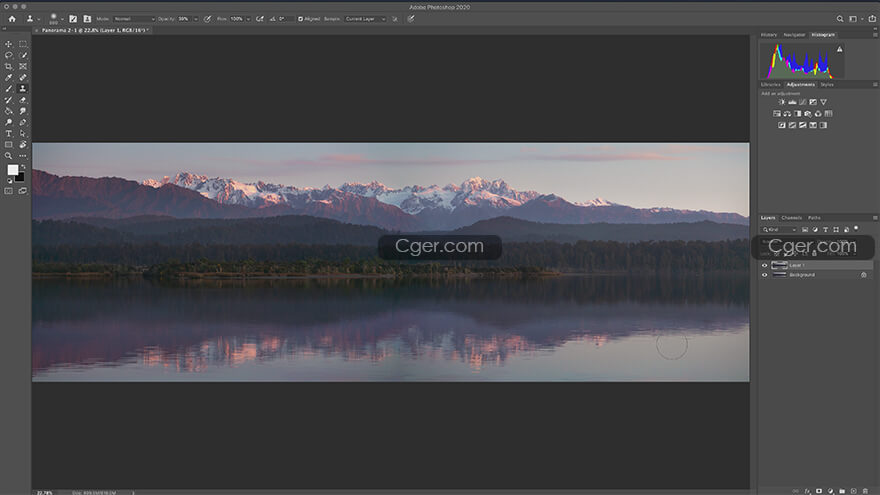Viewport: 880px width, 495px height.
Task: Toggle the layer filter on/off switch
Action: 856,228
